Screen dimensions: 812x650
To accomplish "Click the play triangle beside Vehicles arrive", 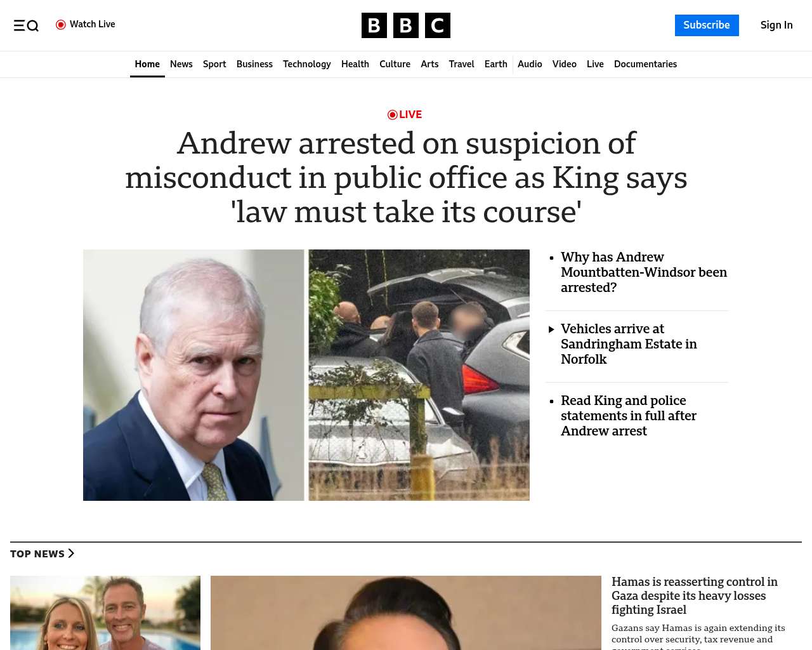I will pyautogui.click(x=551, y=329).
